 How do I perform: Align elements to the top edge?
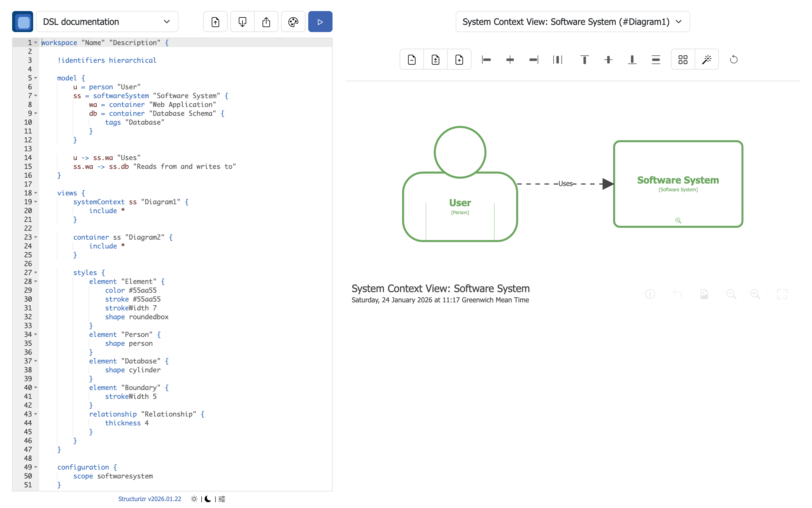pos(584,59)
